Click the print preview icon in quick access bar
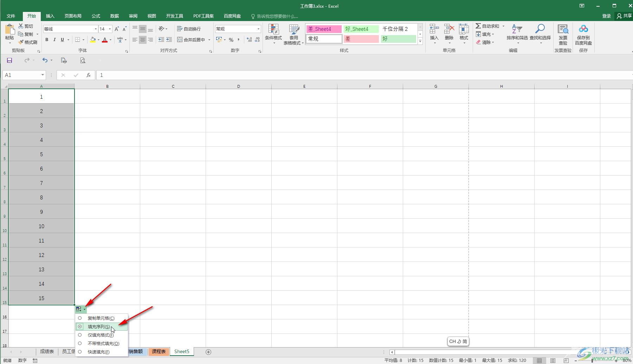 [83, 60]
